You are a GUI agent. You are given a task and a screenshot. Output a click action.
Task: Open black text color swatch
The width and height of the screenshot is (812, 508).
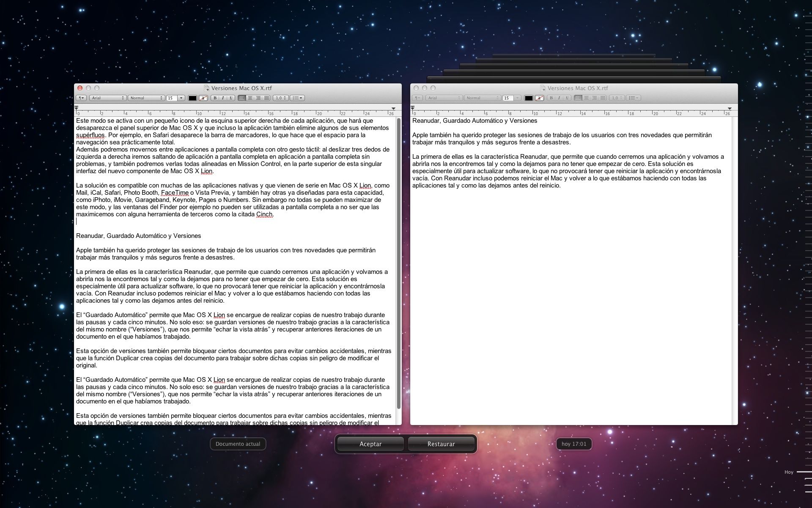click(192, 98)
